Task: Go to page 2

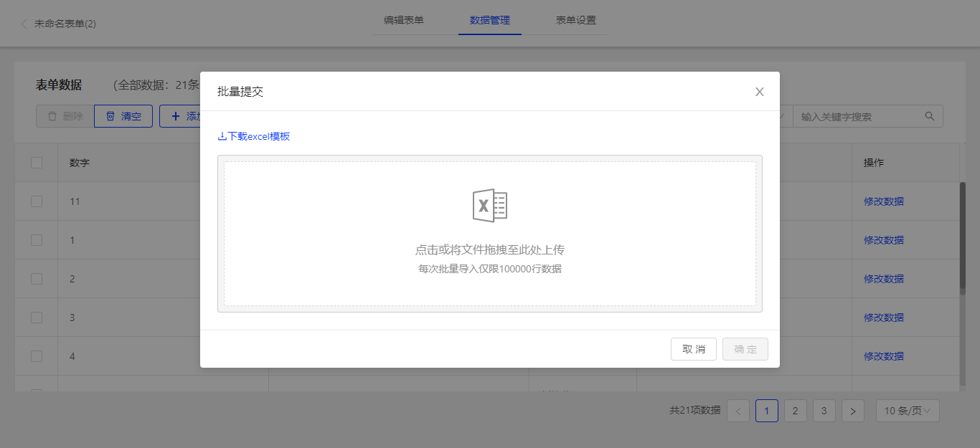Action: coord(796,411)
